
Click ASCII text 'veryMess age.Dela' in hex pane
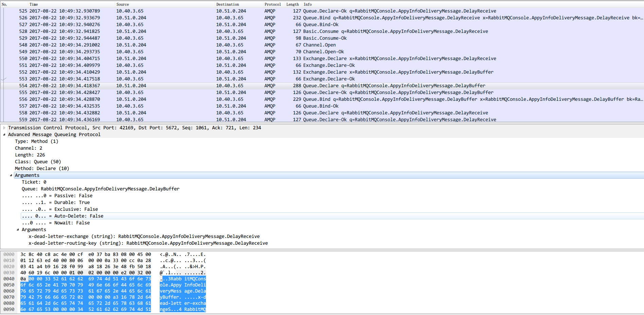pyautogui.click(x=183, y=291)
